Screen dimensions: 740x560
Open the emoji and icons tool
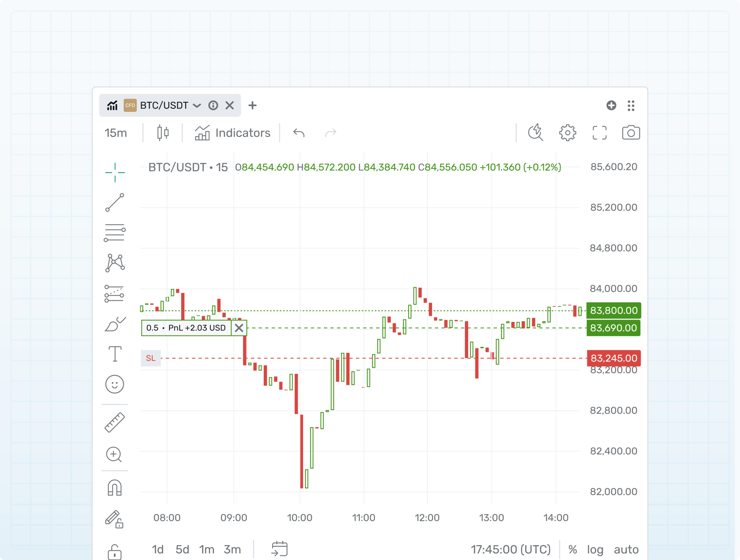(x=115, y=384)
